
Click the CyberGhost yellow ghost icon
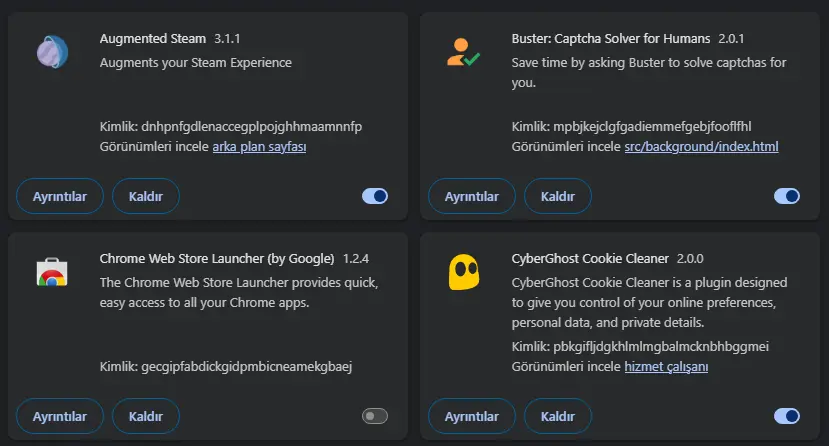click(464, 272)
